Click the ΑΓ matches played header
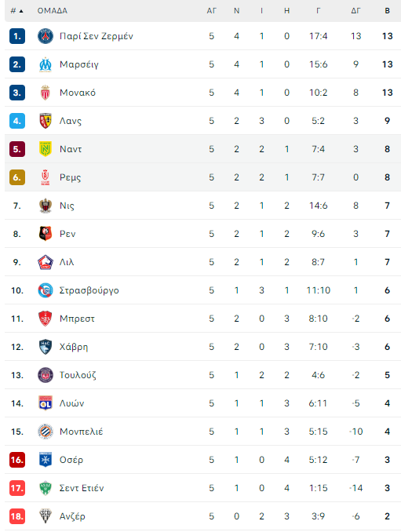Image resolution: width=401 pixels, height=532 pixels. pos(211,11)
